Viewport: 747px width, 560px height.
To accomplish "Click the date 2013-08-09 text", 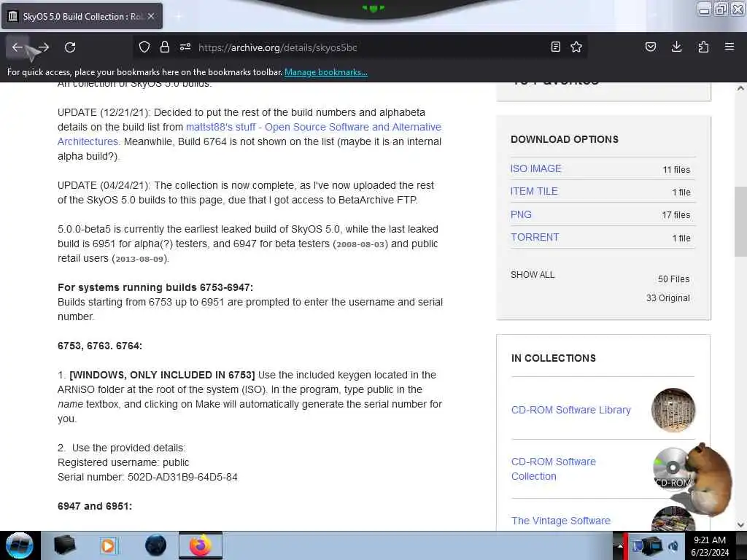I will (139, 259).
